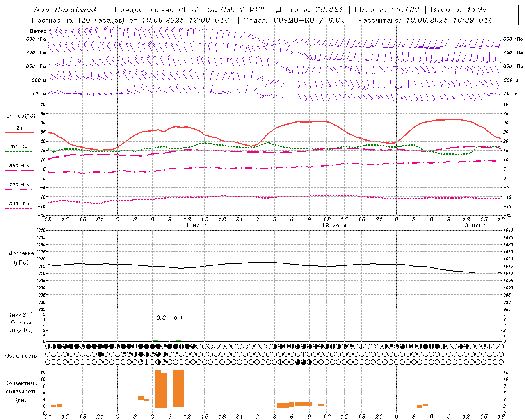Select the 'Долгота: 78.221' header value
Screen dimensions: 525x420
pos(310,10)
